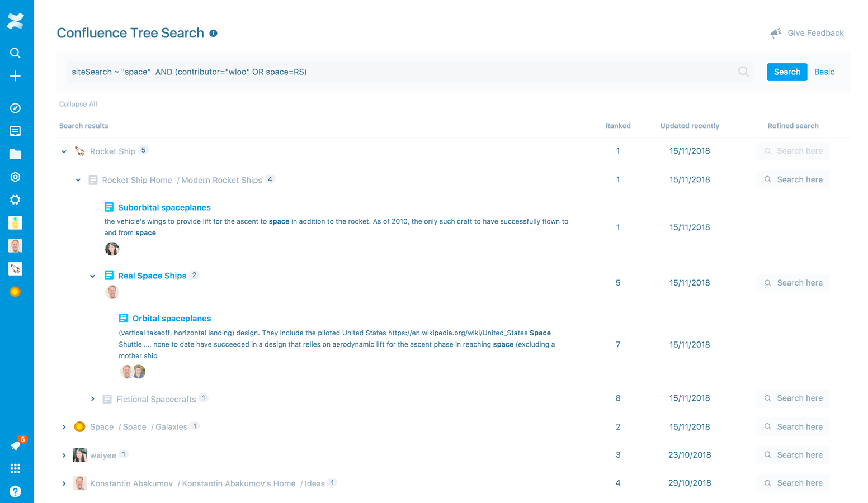The image size is (868, 503).
Task: Sort by the Ranked column header
Action: coord(618,126)
